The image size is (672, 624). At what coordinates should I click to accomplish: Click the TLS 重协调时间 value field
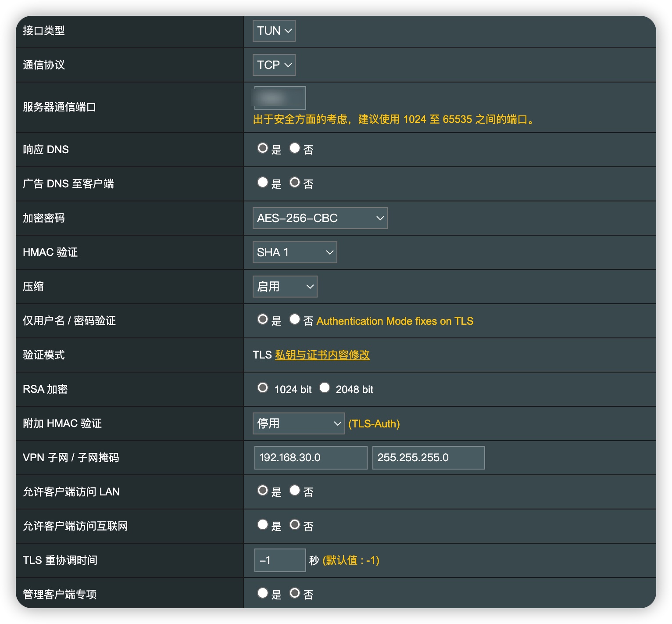(x=279, y=560)
